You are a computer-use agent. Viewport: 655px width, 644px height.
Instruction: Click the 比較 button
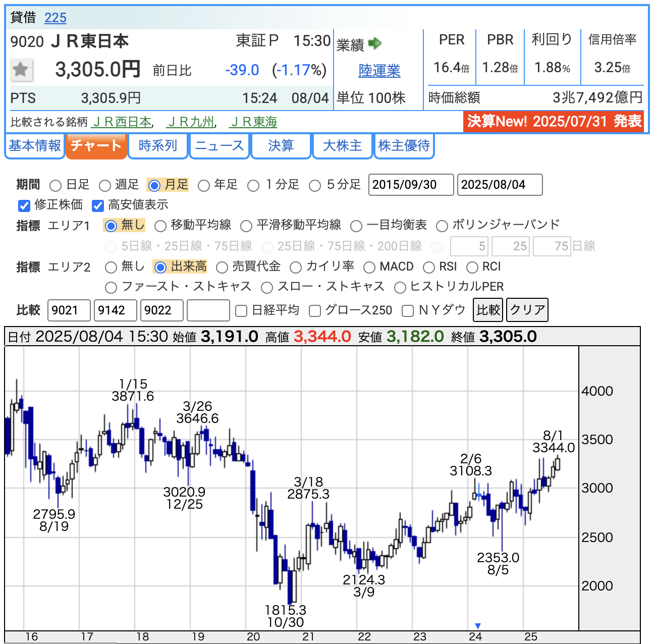(x=488, y=309)
